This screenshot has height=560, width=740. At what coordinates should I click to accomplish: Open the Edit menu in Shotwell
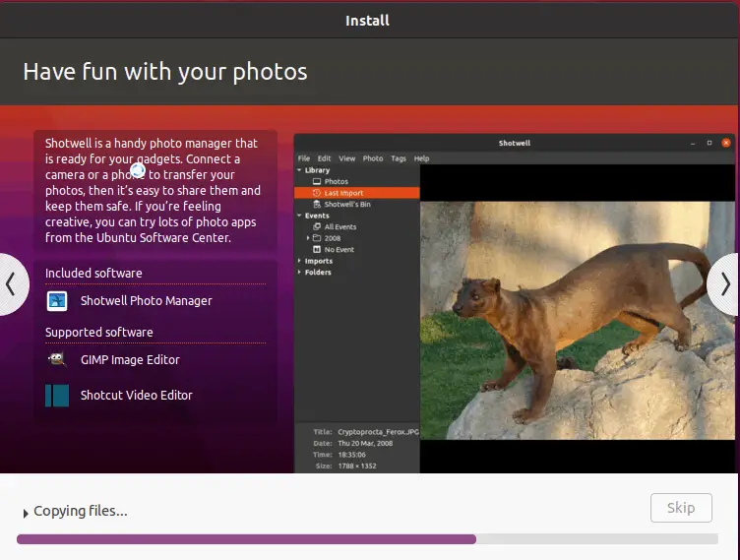(x=324, y=158)
